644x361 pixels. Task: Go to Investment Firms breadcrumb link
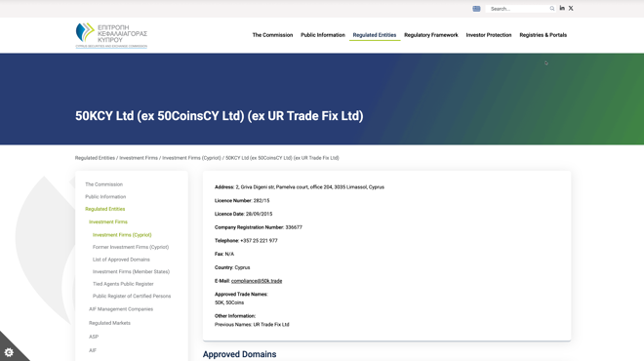[139, 158]
